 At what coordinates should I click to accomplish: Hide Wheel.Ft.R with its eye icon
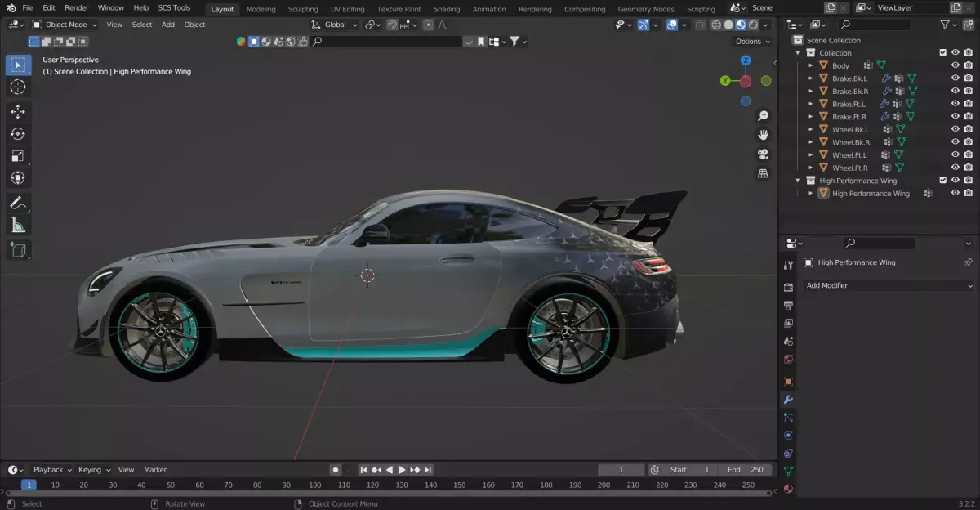point(955,168)
